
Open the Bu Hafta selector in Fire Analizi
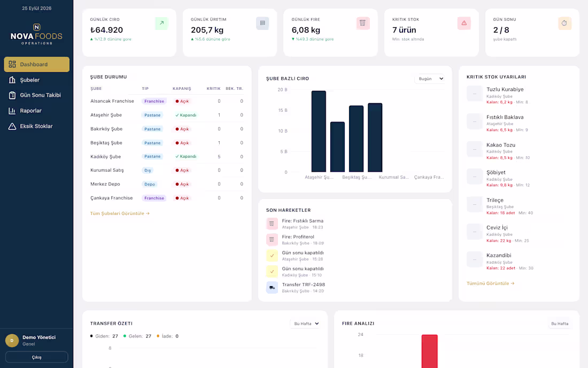(x=560, y=324)
